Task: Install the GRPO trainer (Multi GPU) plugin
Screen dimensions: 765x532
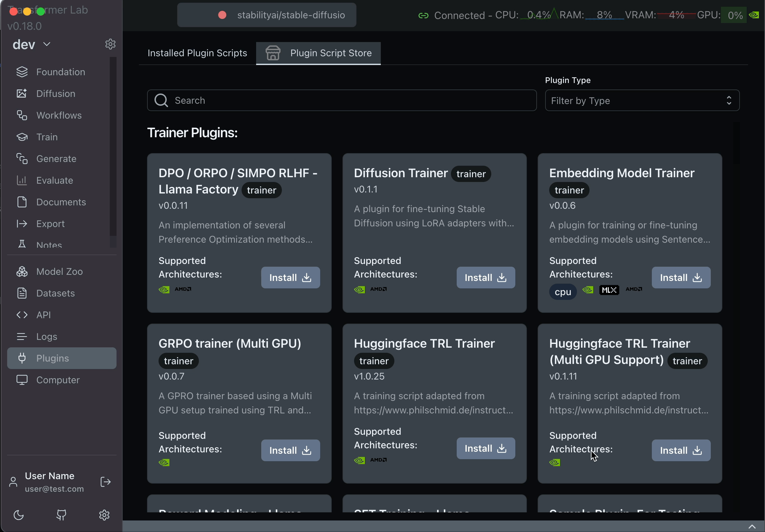Action: click(290, 450)
